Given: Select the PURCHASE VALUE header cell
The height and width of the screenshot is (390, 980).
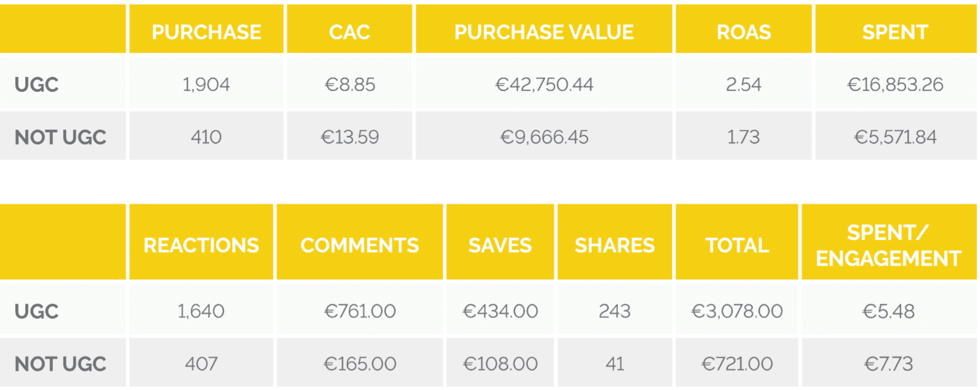Looking at the screenshot, I should coord(544,32).
